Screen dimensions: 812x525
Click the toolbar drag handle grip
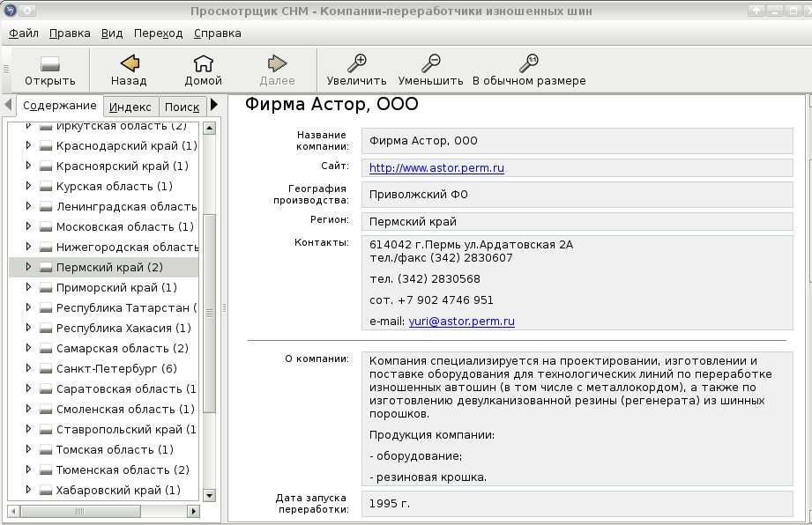(5, 69)
